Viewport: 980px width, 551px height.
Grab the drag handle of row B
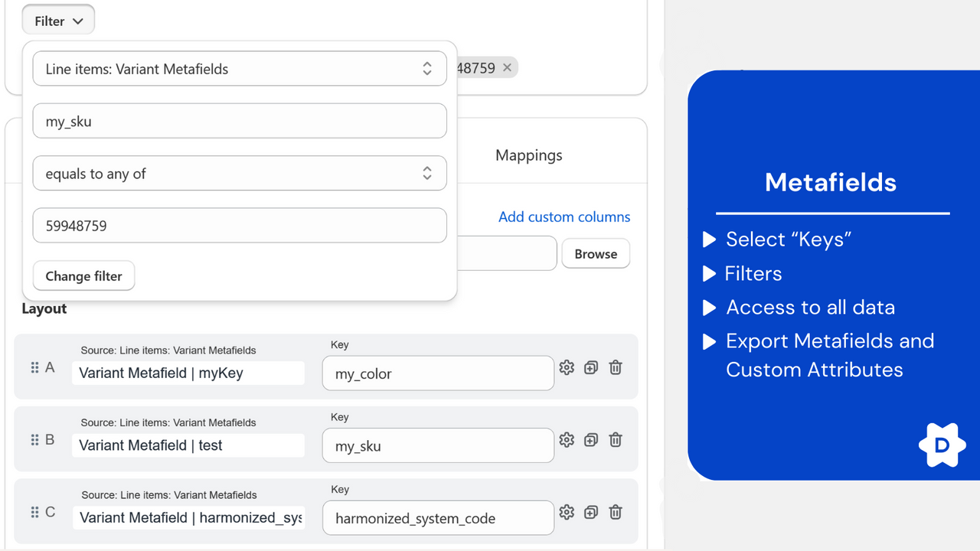click(x=34, y=439)
